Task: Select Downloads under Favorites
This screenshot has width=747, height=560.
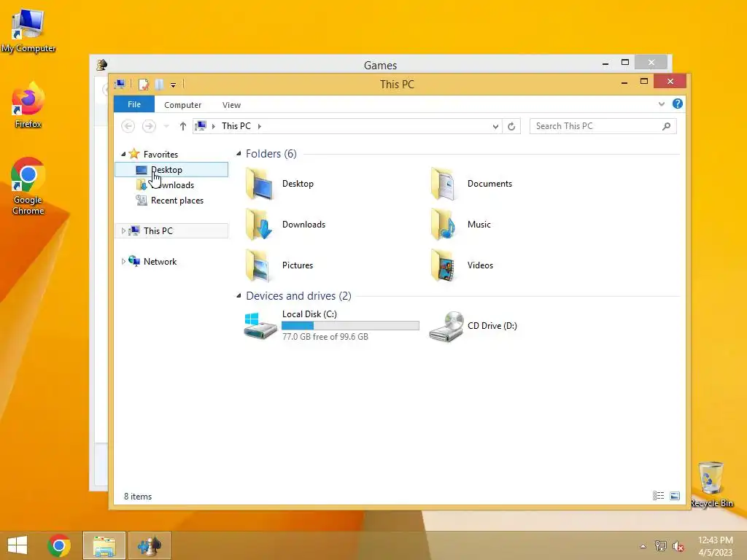Action: click(171, 184)
